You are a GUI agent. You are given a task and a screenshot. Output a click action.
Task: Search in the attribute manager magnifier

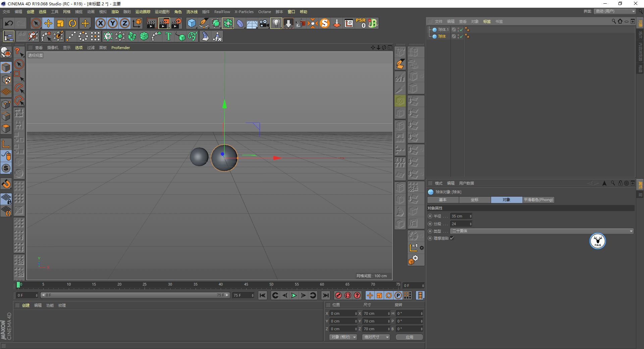[x=613, y=183]
